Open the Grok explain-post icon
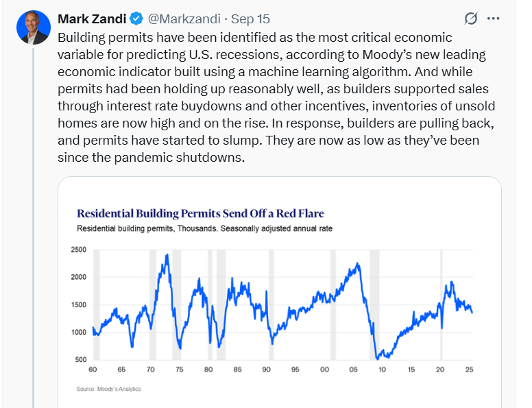This screenshot has width=532, height=408. click(x=470, y=19)
